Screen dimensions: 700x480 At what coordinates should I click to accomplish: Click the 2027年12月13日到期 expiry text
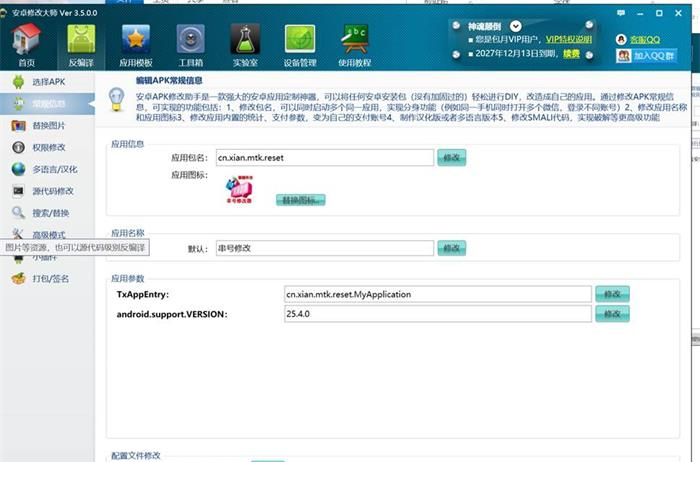point(517,54)
